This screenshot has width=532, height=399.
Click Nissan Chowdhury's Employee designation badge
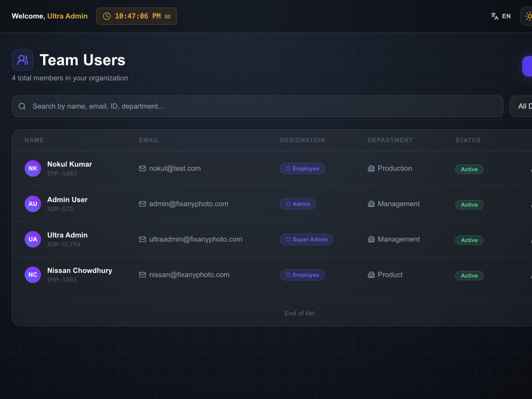pyautogui.click(x=302, y=275)
